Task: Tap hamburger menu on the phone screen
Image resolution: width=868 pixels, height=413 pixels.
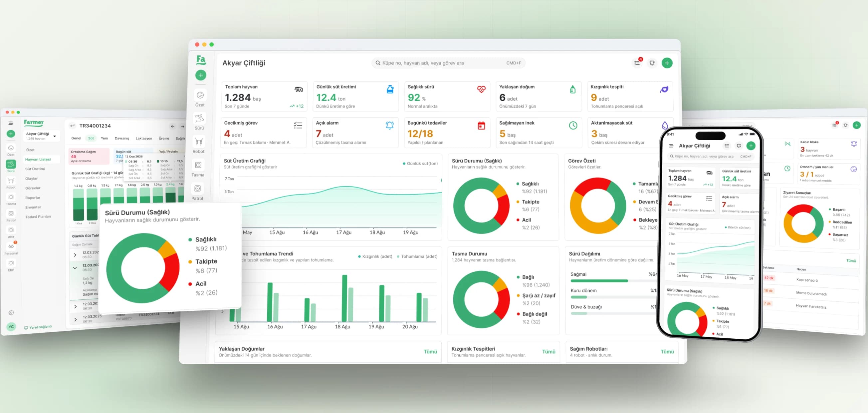Action: [x=671, y=146]
